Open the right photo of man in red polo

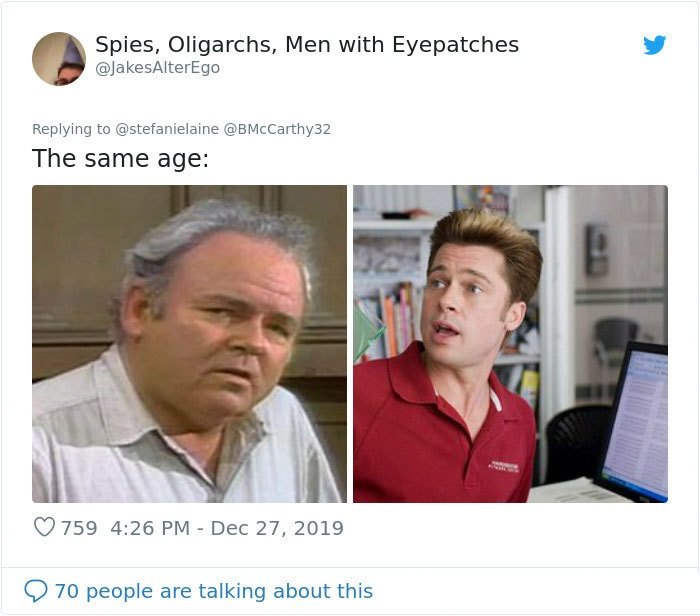(510, 344)
